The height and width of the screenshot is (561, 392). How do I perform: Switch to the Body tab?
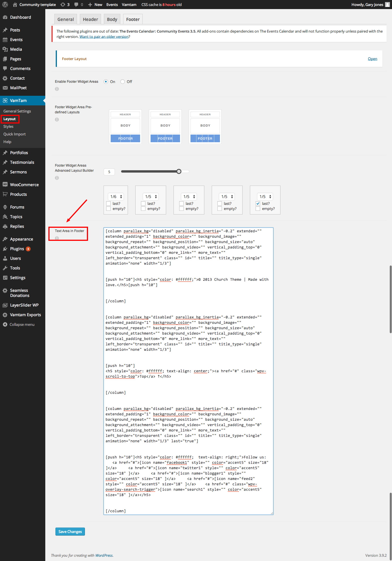tap(112, 19)
